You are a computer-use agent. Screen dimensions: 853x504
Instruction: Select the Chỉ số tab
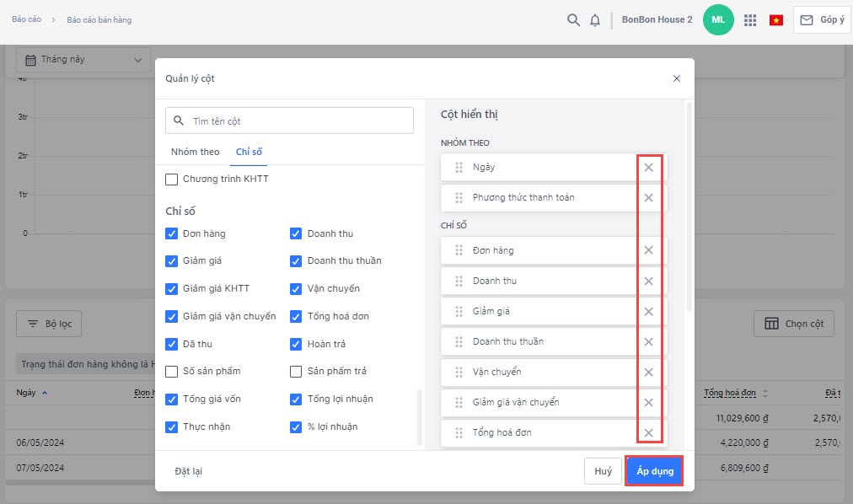[249, 152]
